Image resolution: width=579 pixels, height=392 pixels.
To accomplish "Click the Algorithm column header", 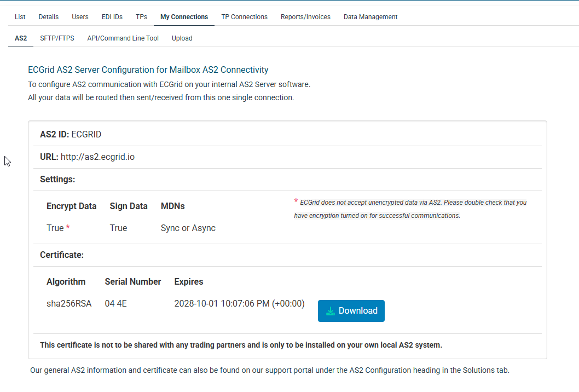I will point(66,281).
